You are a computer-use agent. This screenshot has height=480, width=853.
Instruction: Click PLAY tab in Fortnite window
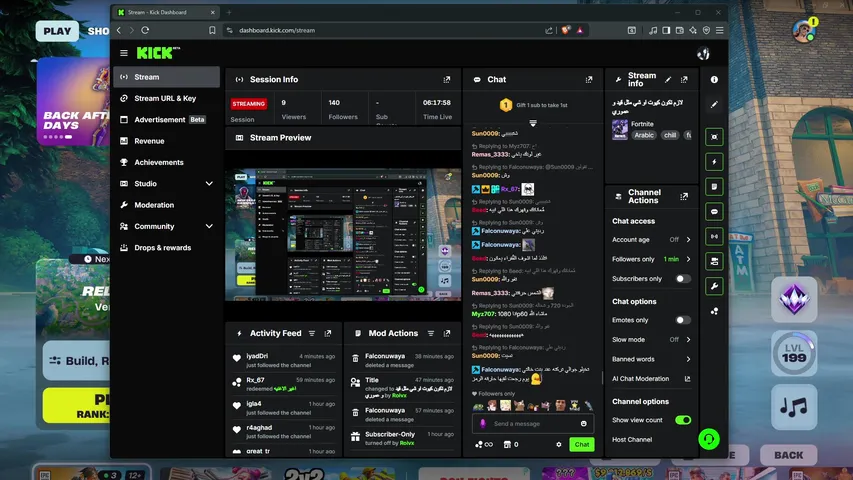point(57,31)
